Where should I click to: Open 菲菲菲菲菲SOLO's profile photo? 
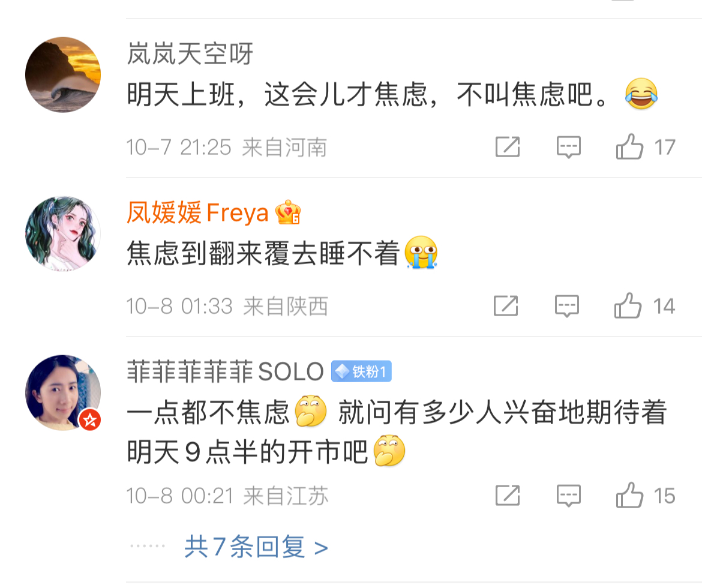click(x=63, y=392)
